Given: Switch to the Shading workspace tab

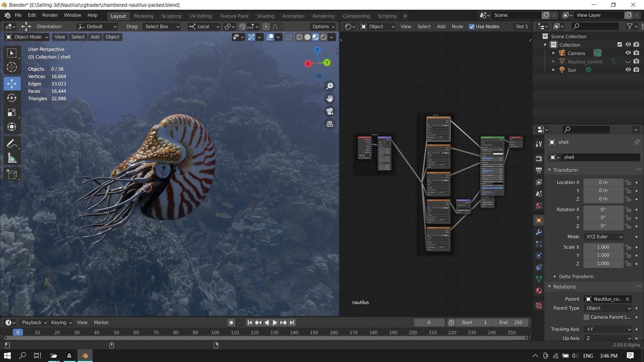Looking at the screenshot, I should click(x=265, y=16).
